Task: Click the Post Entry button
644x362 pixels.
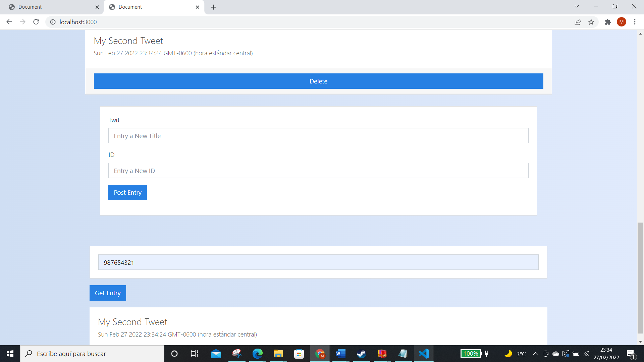Action: coord(127,192)
